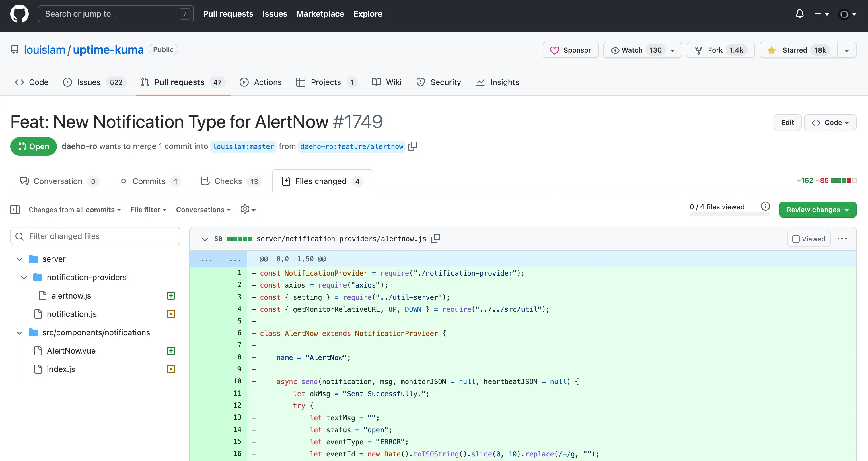Collapse the server folder in tree
868x461 pixels.
pos(20,259)
